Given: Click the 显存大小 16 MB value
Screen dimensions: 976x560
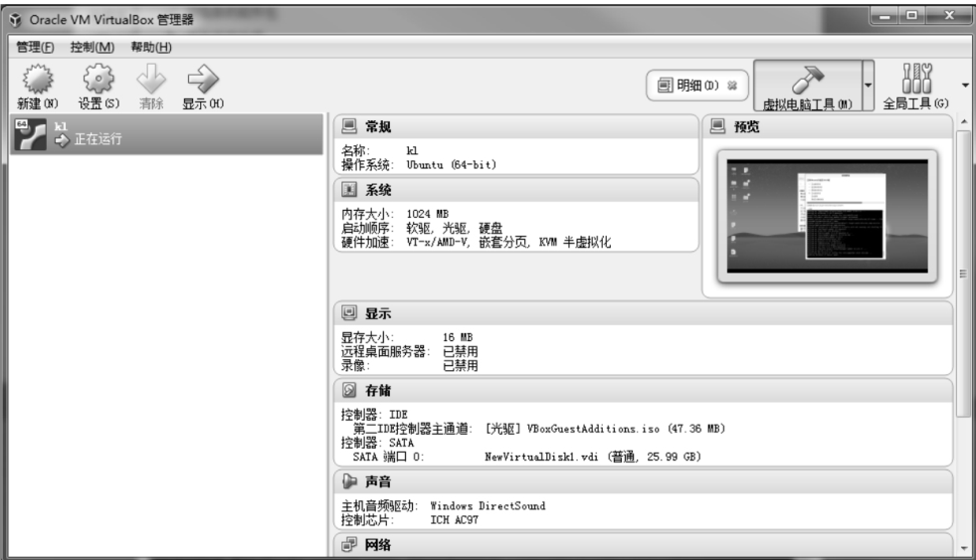Looking at the screenshot, I should (458, 338).
